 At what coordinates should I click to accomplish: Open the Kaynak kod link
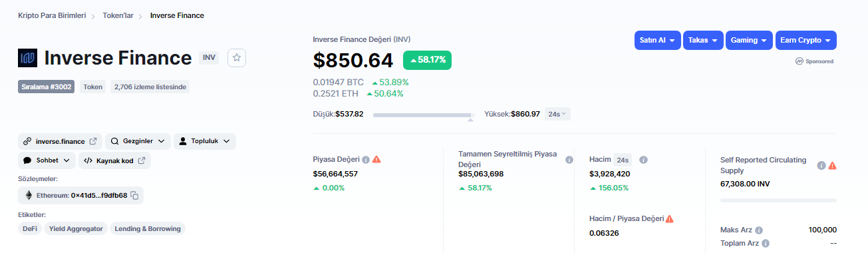114,160
